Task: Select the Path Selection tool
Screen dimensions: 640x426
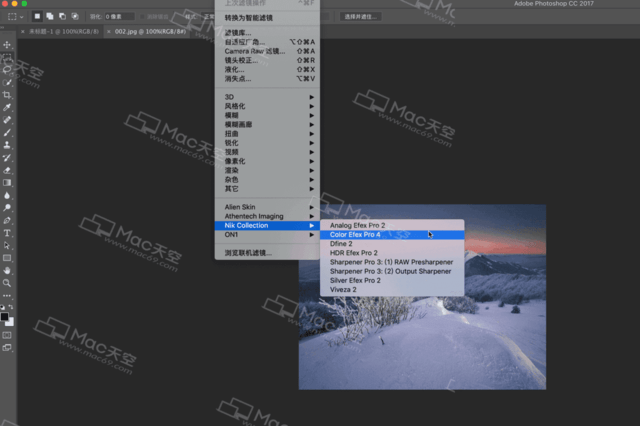Action: click(x=7, y=246)
